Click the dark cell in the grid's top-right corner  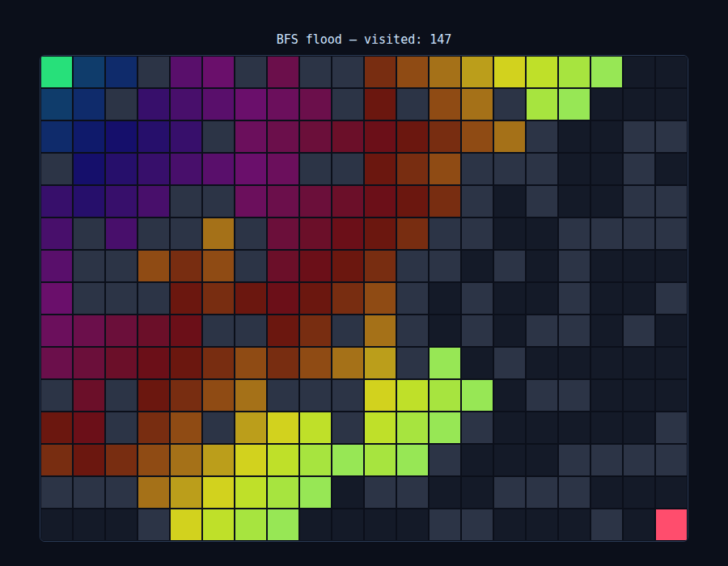pos(671,72)
